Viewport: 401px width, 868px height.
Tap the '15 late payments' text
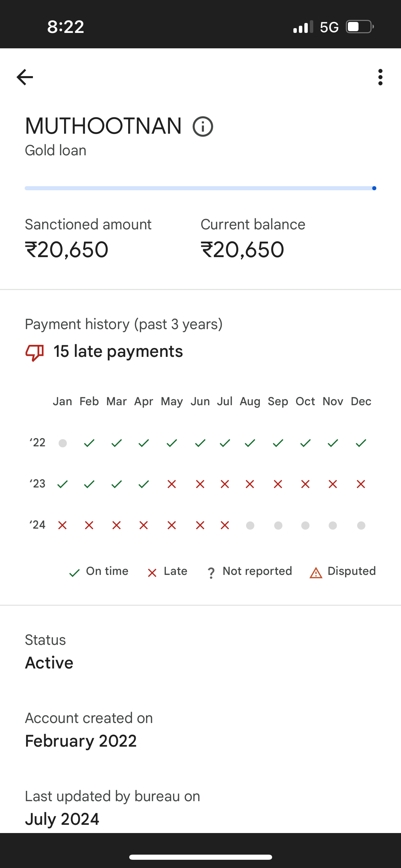tap(118, 351)
